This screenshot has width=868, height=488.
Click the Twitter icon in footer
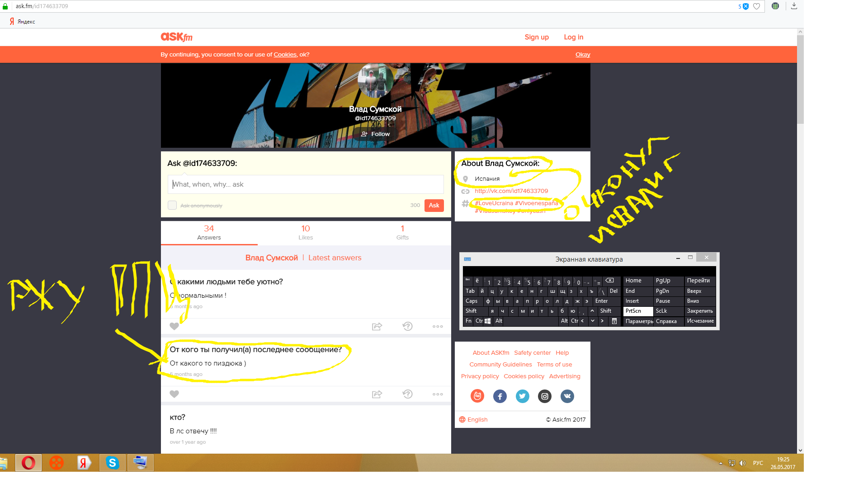click(522, 396)
